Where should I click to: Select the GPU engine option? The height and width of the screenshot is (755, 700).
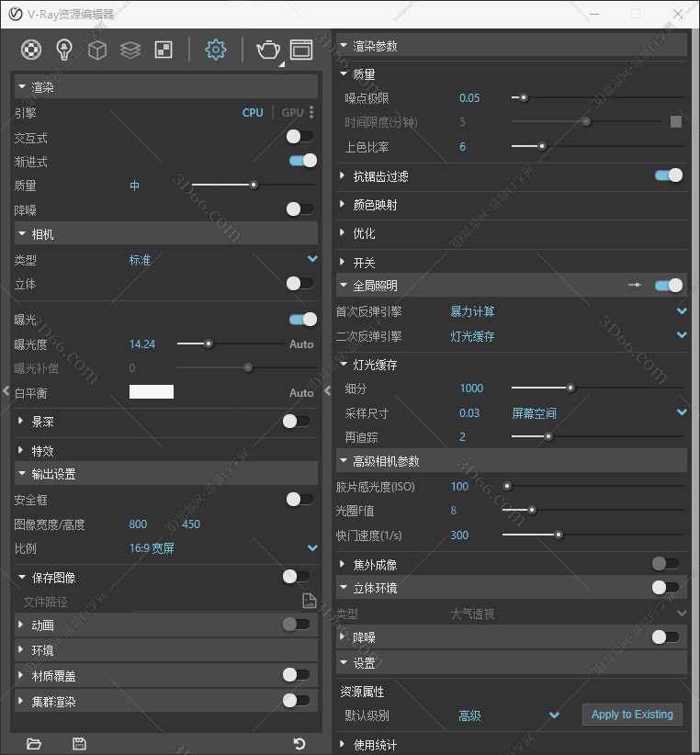(x=292, y=112)
